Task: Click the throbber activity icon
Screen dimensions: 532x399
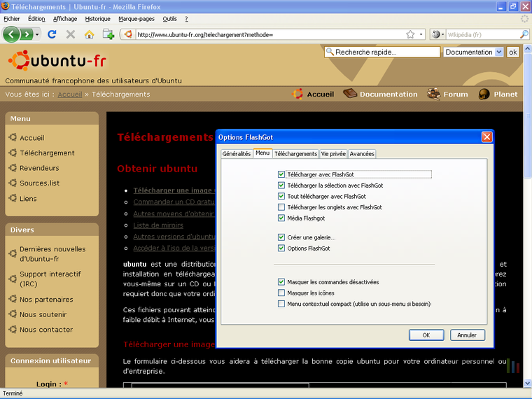Action: 524,19
